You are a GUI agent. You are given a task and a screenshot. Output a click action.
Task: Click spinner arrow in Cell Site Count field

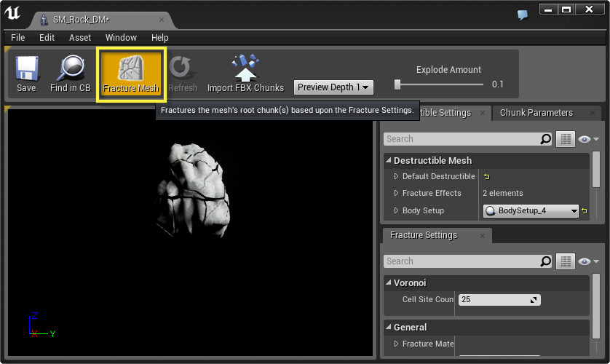click(x=534, y=300)
